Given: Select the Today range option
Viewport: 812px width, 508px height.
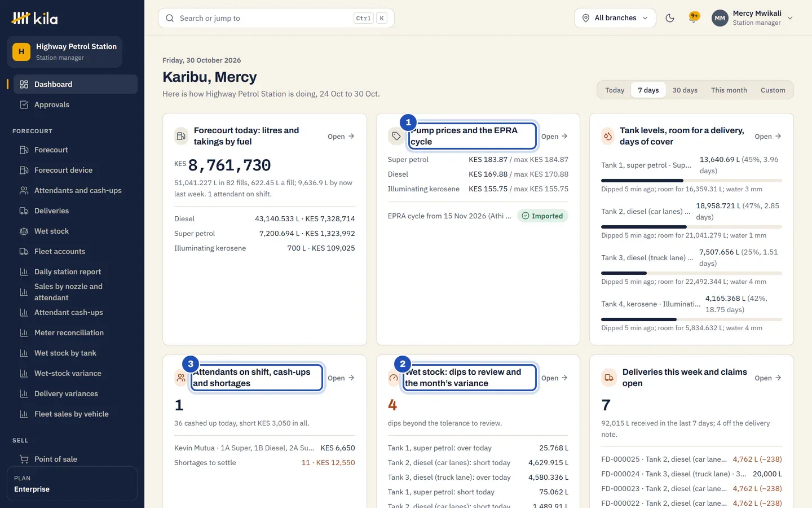Looking at the screenshot, I should (615, 90).
